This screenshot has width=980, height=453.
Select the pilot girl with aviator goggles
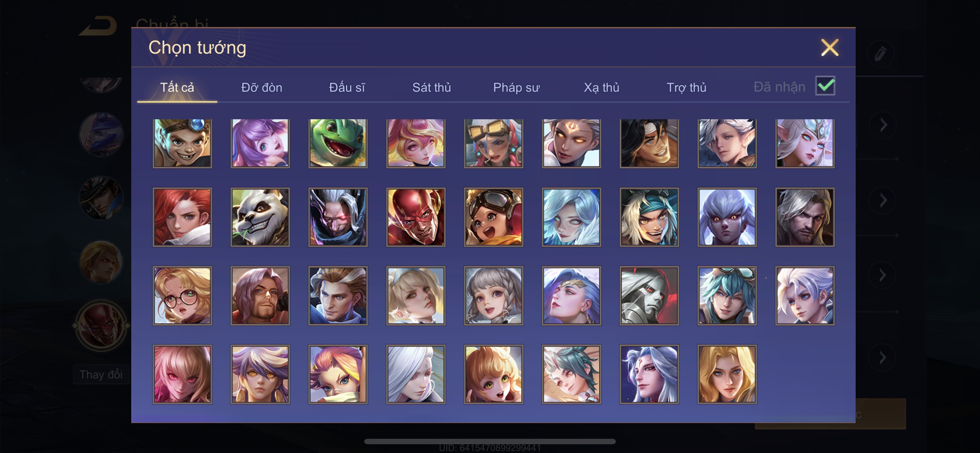[x=493, y=217]
